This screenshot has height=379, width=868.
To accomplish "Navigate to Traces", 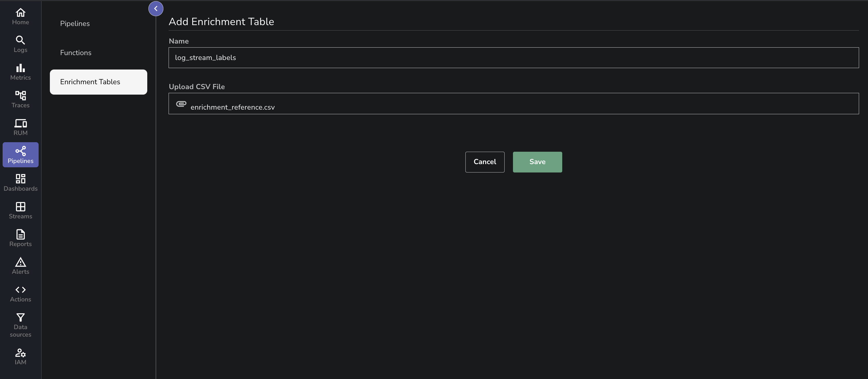I will click(20, 99).
